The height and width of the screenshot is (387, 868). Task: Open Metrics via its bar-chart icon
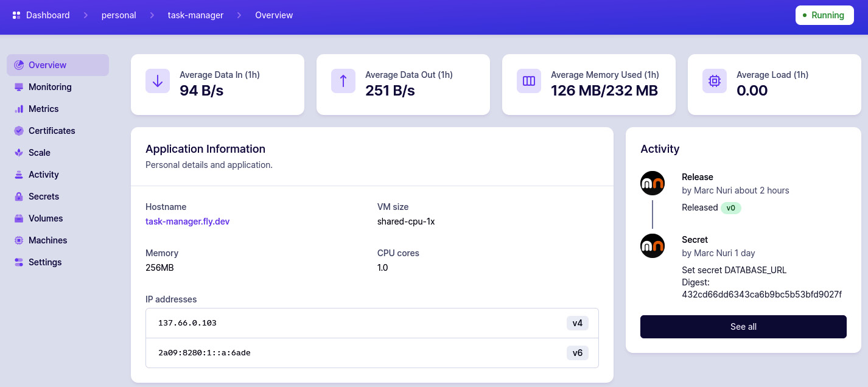[x=18, y=109]
